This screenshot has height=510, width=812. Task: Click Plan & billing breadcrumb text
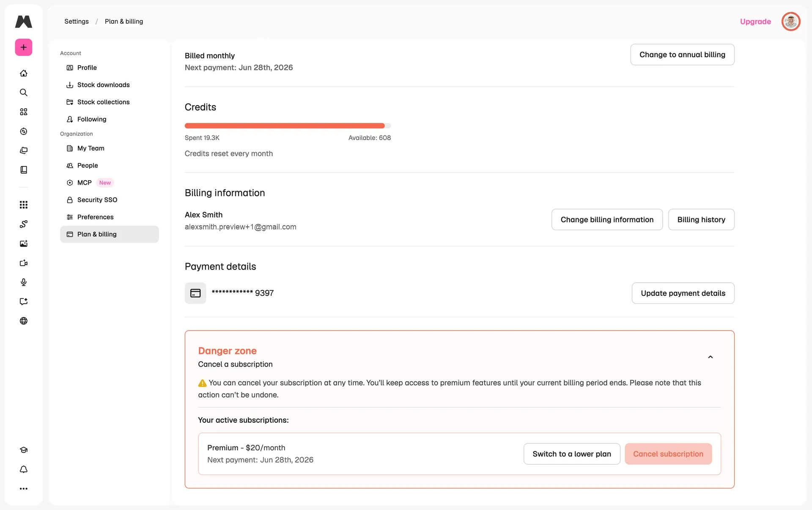click(x=124, y=22)
